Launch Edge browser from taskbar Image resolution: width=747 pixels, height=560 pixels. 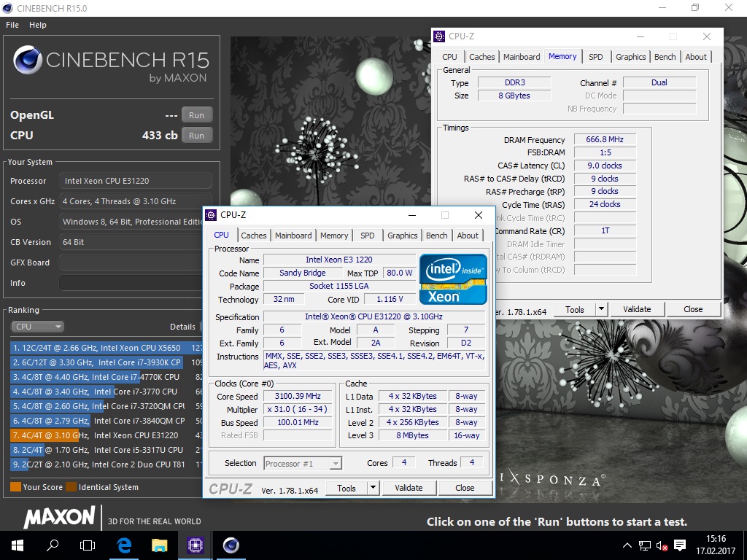pos(124,545)
